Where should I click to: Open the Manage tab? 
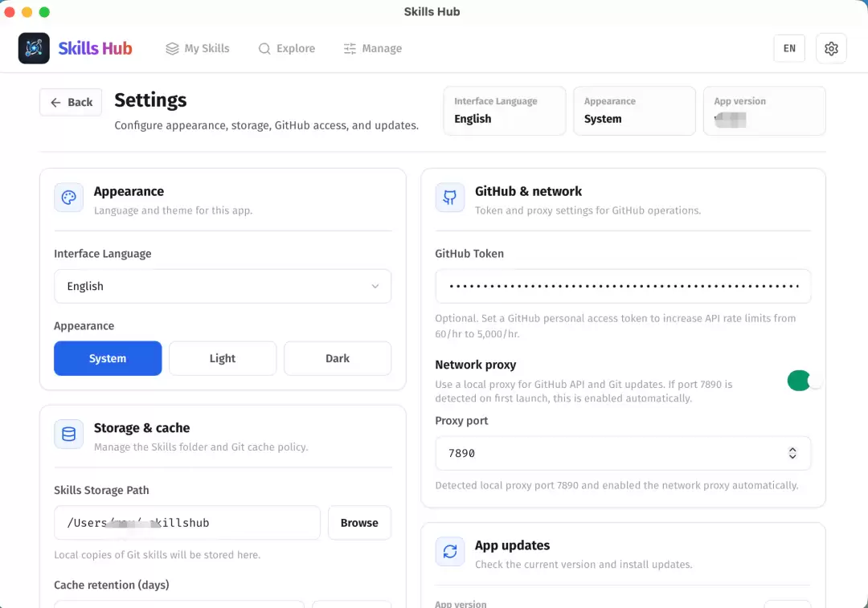pyautogui.click(x=373, y=49)
